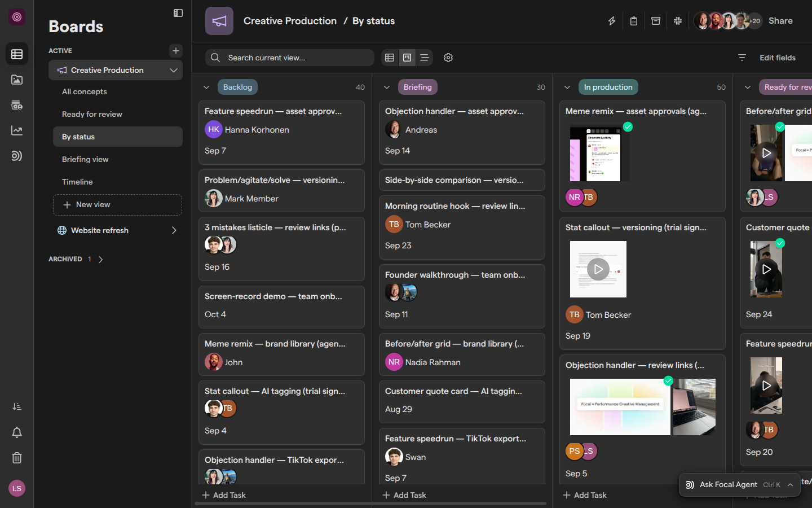Collapse the Backlog column
The width and height of the screenshot is (812, 508).
point(206,87)
